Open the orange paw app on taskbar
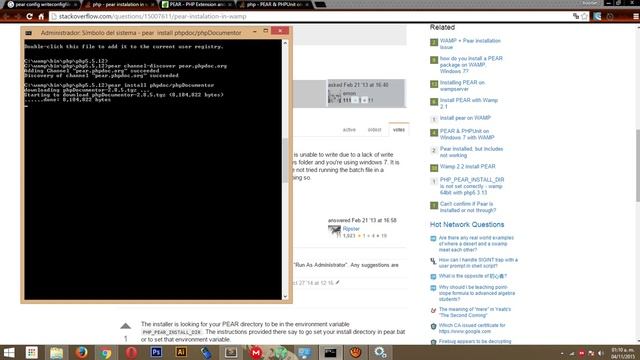Image resolution: width=640 pixels, height=360 pixels. (355, 352)
